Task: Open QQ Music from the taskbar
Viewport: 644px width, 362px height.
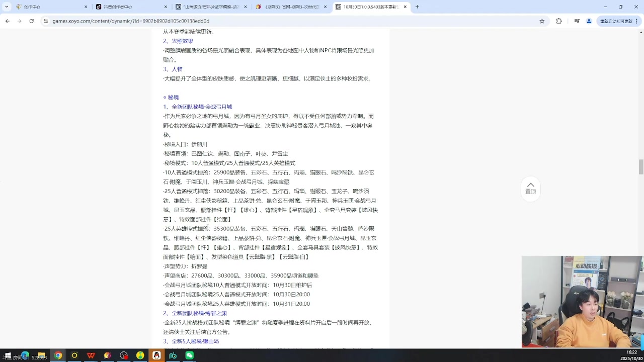Action: pos(140,356)
